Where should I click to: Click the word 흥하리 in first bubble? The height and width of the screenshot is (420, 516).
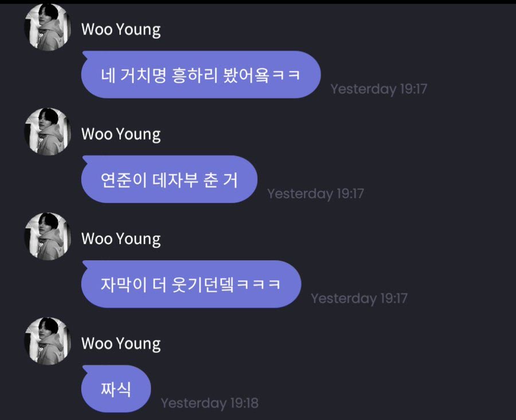(x=194, y=75)
